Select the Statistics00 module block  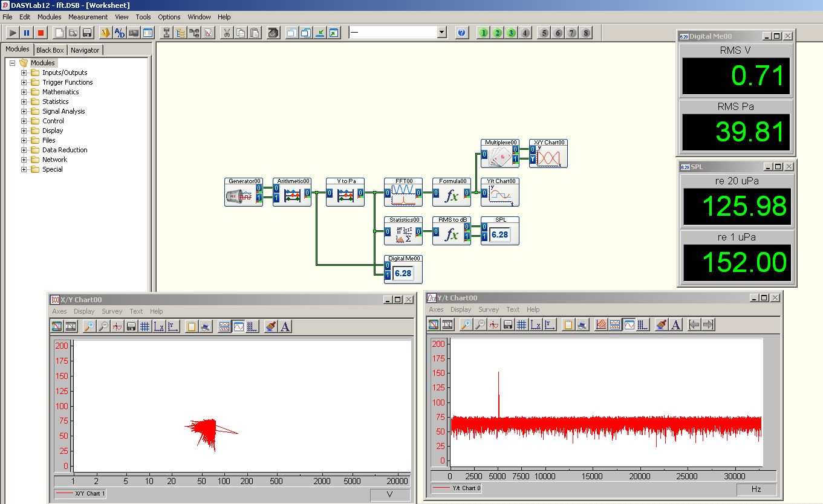click(x=403, y=232)
